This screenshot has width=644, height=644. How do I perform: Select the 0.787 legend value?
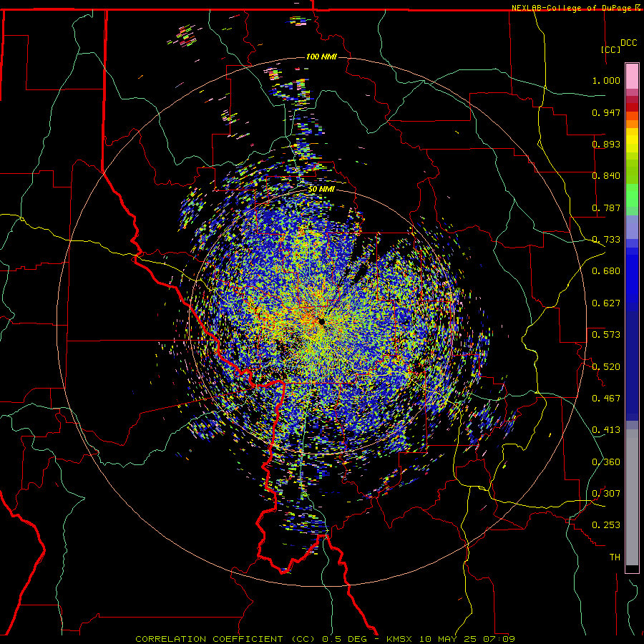[606, 208]
